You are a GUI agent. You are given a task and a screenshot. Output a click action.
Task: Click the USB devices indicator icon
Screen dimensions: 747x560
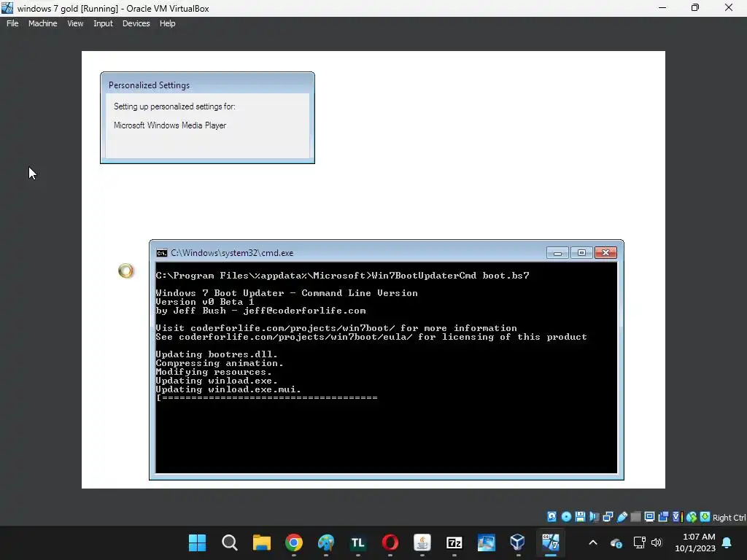click(622, 517)
